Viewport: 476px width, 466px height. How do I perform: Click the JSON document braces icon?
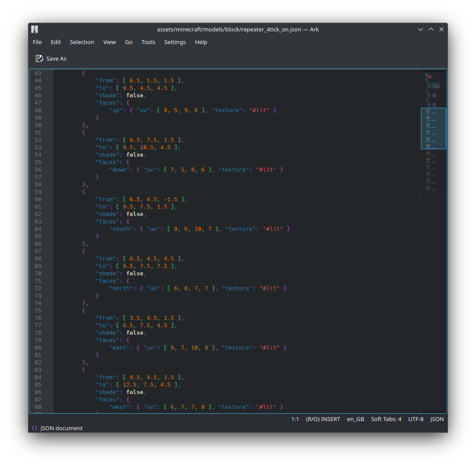(34, 428)
